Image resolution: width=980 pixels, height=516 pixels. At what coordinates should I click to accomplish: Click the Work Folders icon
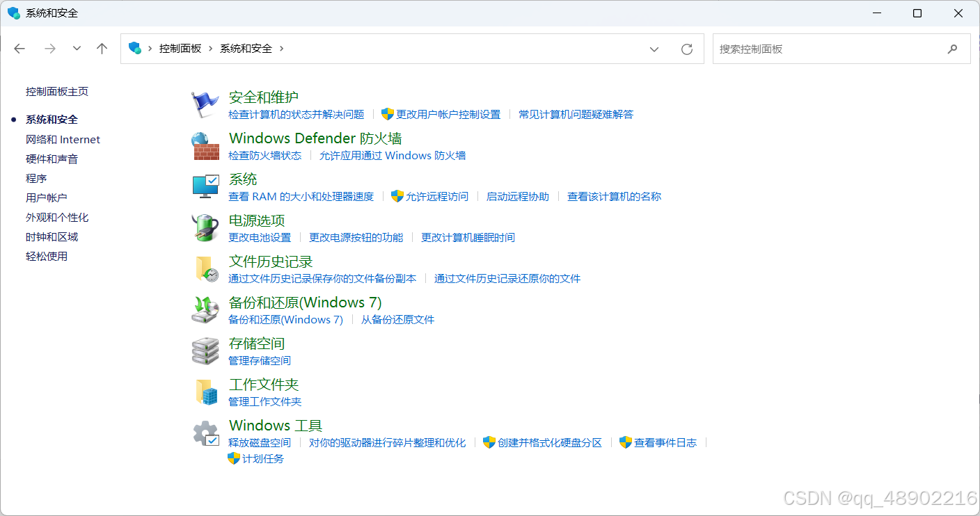click(x=207, y=392)
